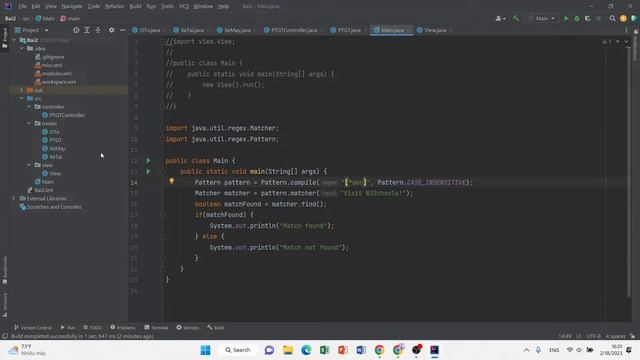The height and width of the screenshot is (360, 640).
Task: Select the XeMay class in the project tree
Action: pyautogui.click(x=54, y=149)
